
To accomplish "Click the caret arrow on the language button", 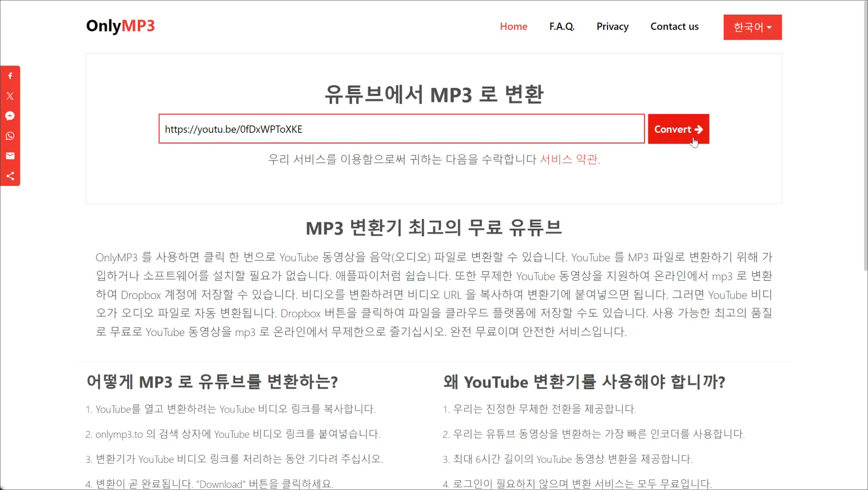I will [x=769, y=28].
